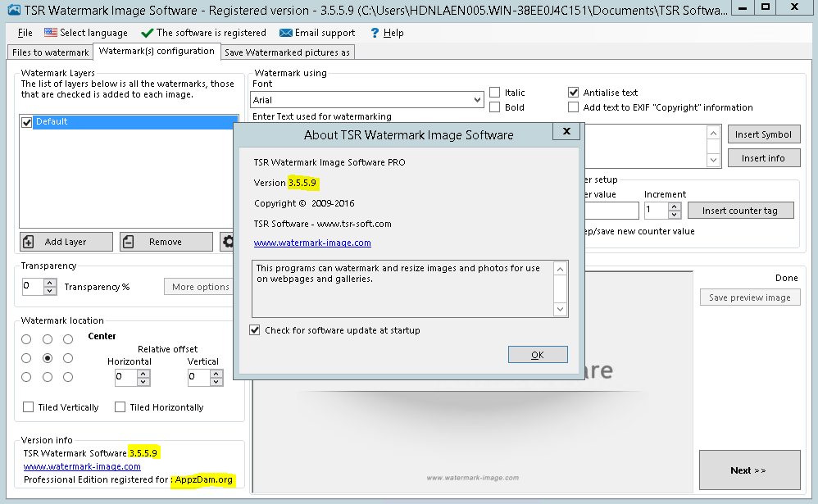
Task: Disable Antialise text checkbox
Action: [573, 93]
